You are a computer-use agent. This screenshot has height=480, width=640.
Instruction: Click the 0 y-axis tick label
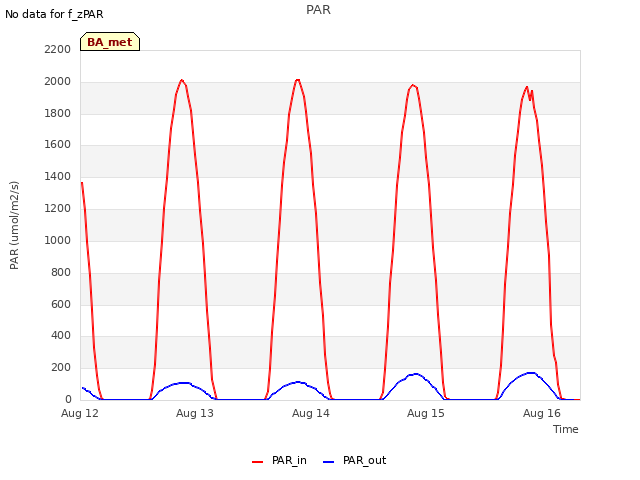68,399
